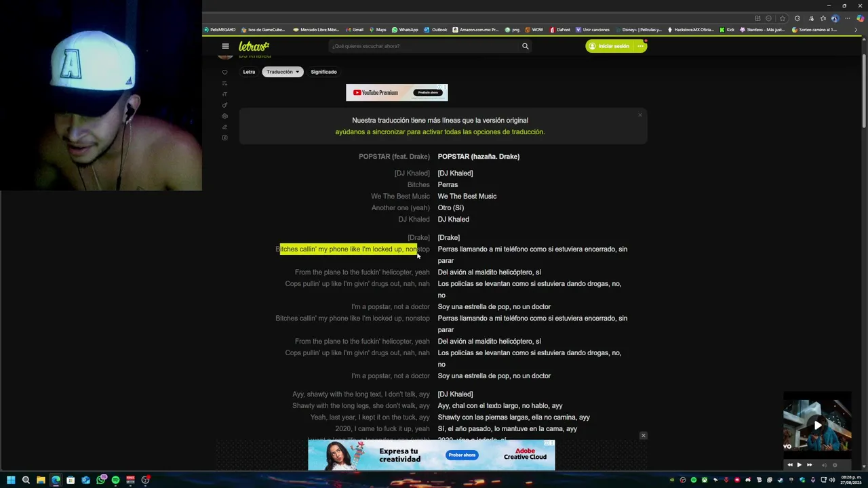The image size is (868, 488).
Task: Open the Kick bookmark
Action: click(727, 30)
